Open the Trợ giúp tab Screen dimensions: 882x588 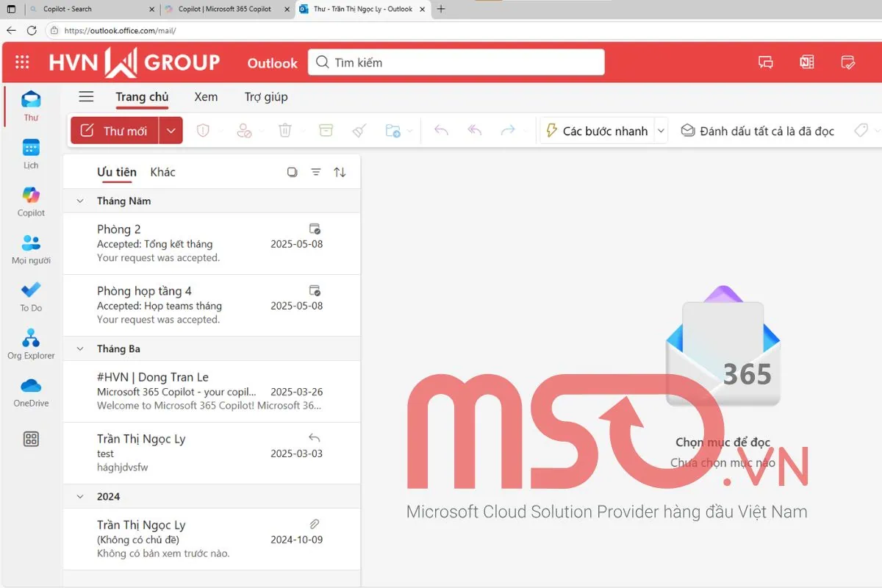[266, 97]
